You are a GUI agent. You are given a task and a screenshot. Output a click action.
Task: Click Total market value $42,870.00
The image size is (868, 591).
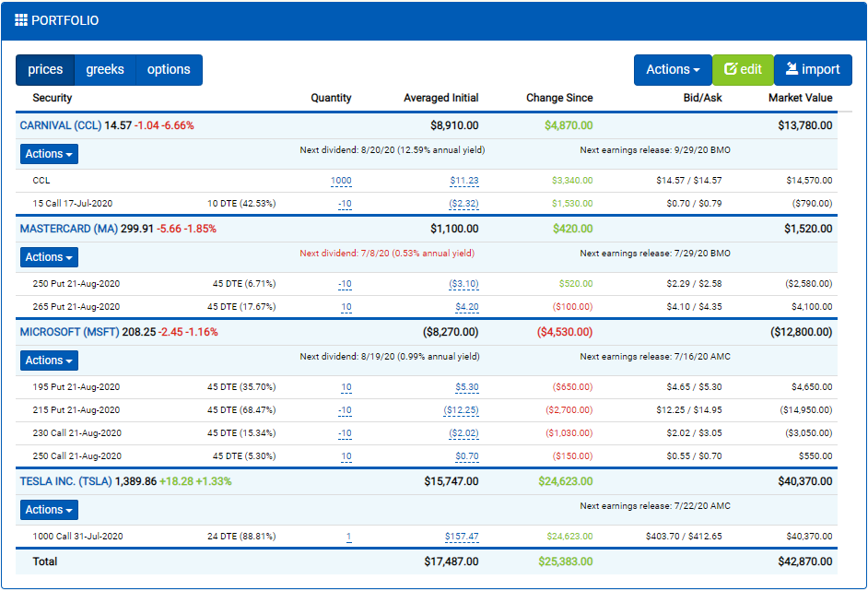click(x=805, y=561)
